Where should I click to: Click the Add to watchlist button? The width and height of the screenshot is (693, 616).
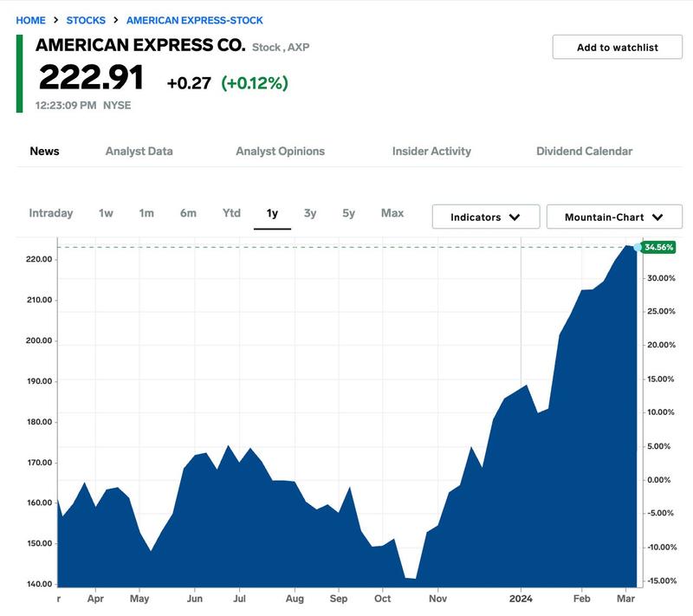click(x=618, y=47)
